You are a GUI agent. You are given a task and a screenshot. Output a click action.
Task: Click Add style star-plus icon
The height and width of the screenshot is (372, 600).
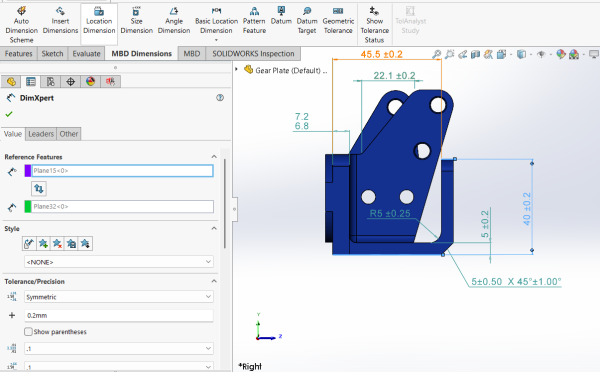pos(43,243)
